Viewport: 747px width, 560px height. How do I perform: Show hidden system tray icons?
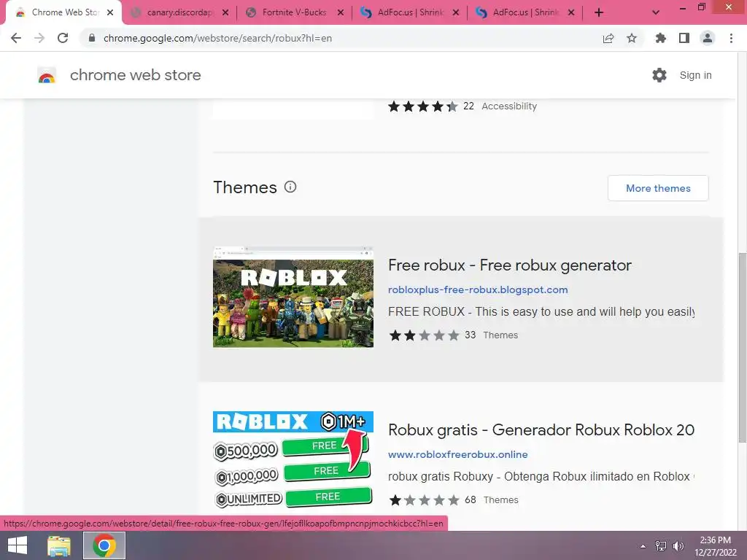point(643,546)
